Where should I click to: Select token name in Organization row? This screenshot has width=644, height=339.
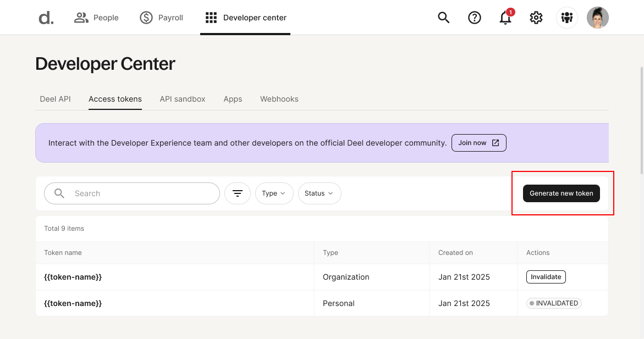[73, 277]
